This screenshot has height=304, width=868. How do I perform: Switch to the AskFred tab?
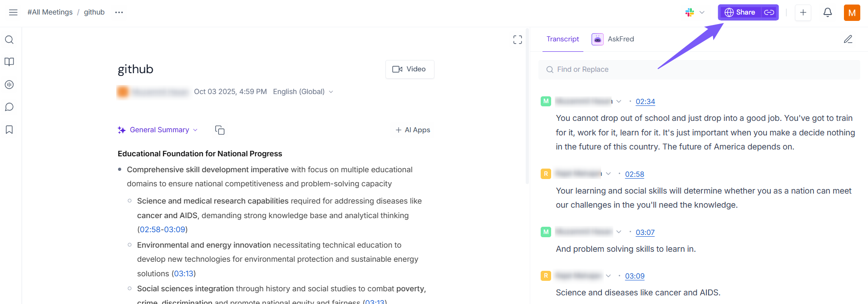click(613, 39)
